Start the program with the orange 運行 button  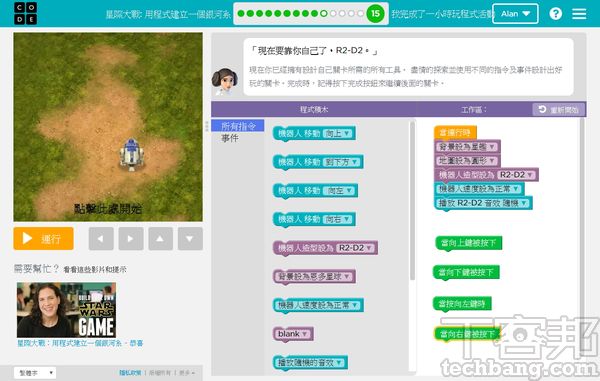pyautogui.click(x=43, y=239)
